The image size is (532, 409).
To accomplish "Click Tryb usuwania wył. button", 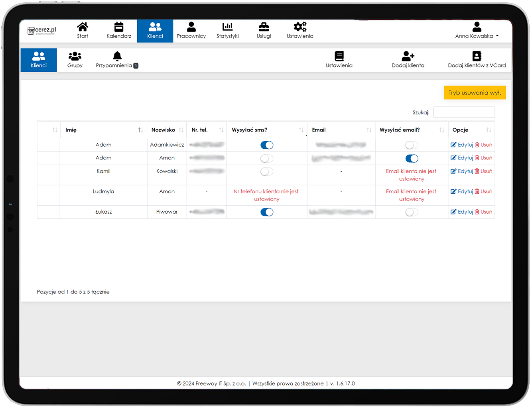I will [x=475, y=92].
